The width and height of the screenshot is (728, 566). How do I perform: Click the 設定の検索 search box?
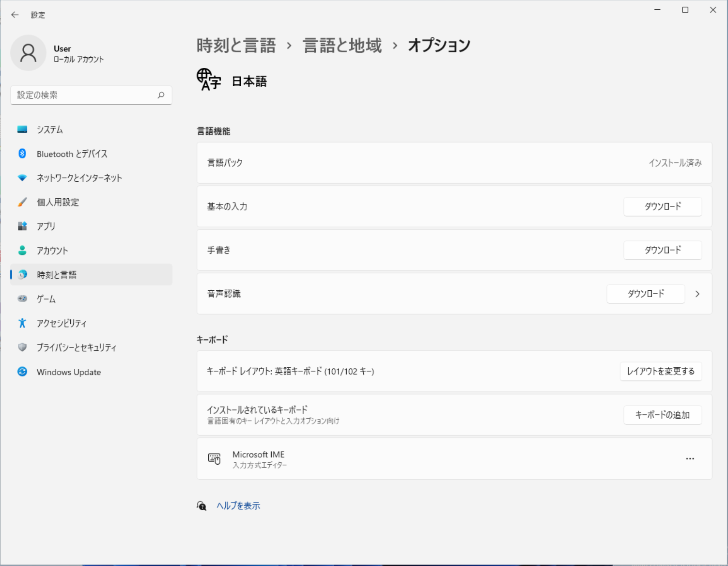pyautogui.click(x=91, y=95)
